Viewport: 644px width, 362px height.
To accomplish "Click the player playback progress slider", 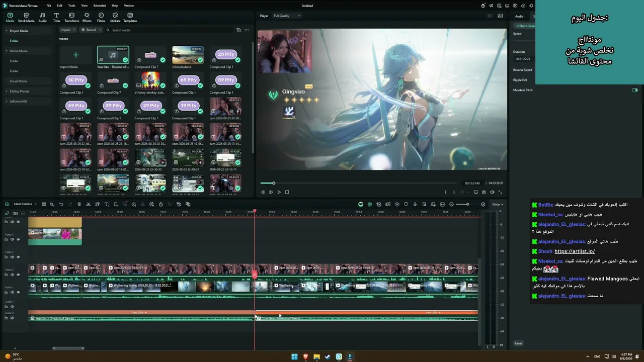I will [358, 183].
